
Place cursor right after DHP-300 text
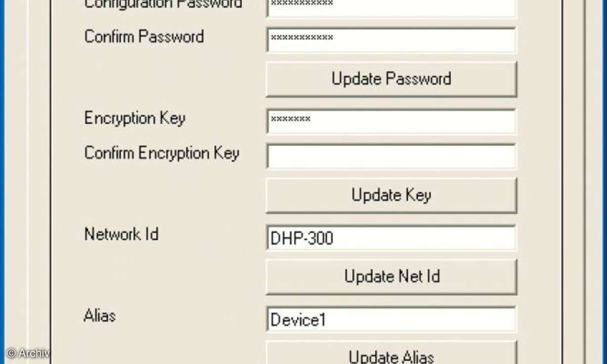tap(334, 238)
